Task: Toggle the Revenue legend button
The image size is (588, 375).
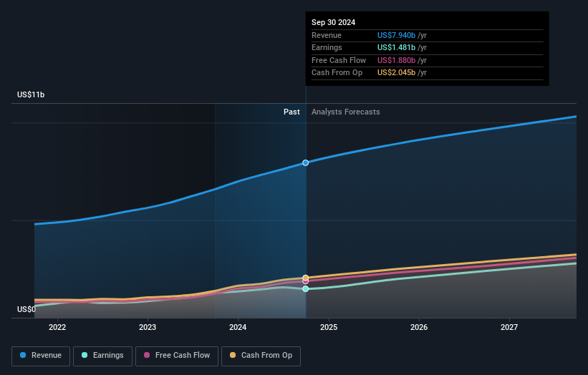Action: click(41, 356)
